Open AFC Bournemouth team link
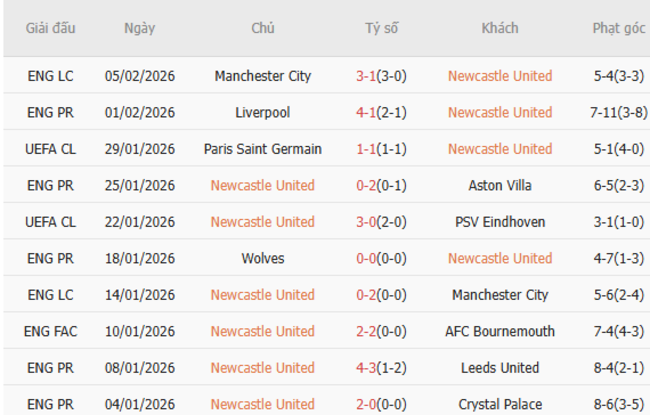Screen dimensions: 650x415 (x=500, y=331)
